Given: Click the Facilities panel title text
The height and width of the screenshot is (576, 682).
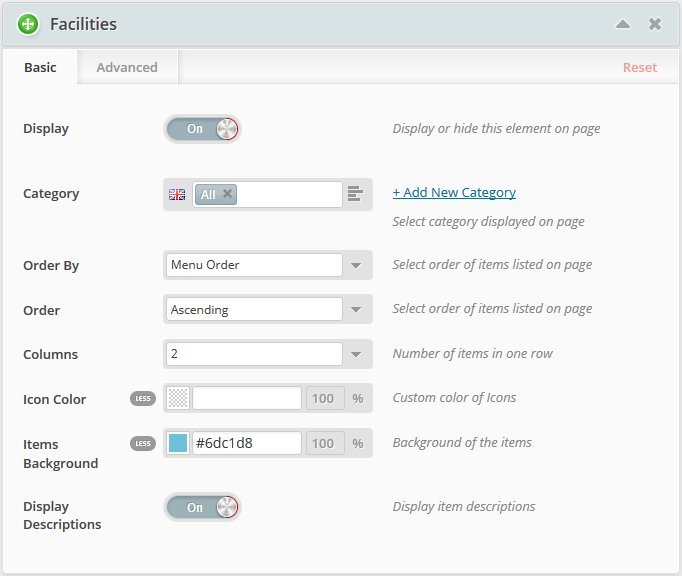Looking at the screenshot, I should coord(84,24).
